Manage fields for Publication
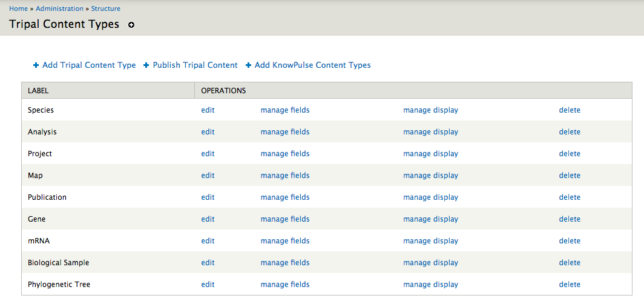644x307 pixels. pyautogui.click(x=285, y=197)
